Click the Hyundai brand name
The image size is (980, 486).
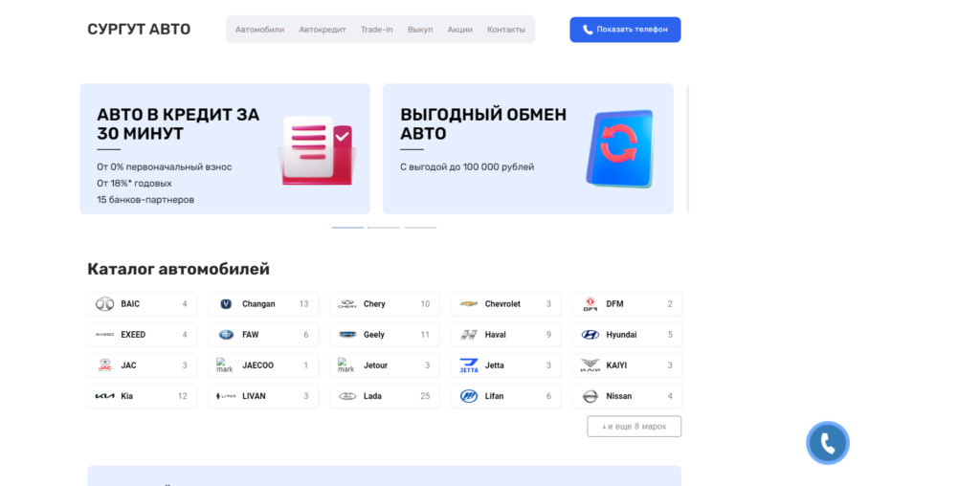(621, 335)
